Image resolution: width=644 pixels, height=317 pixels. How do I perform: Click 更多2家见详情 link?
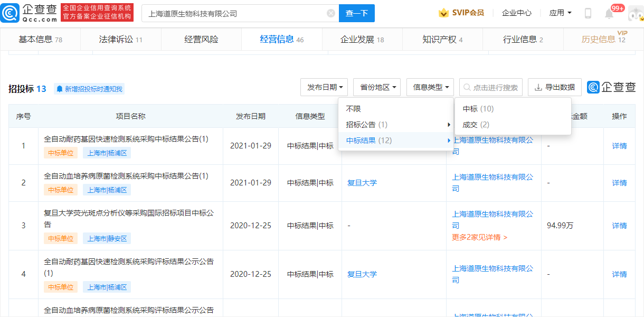479,238
